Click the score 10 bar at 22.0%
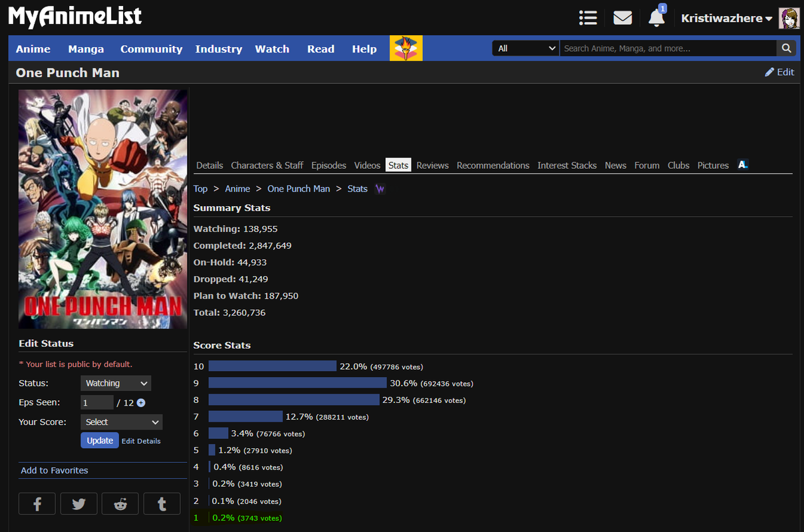The image size is (804, 532). click(x=273, y=366)
